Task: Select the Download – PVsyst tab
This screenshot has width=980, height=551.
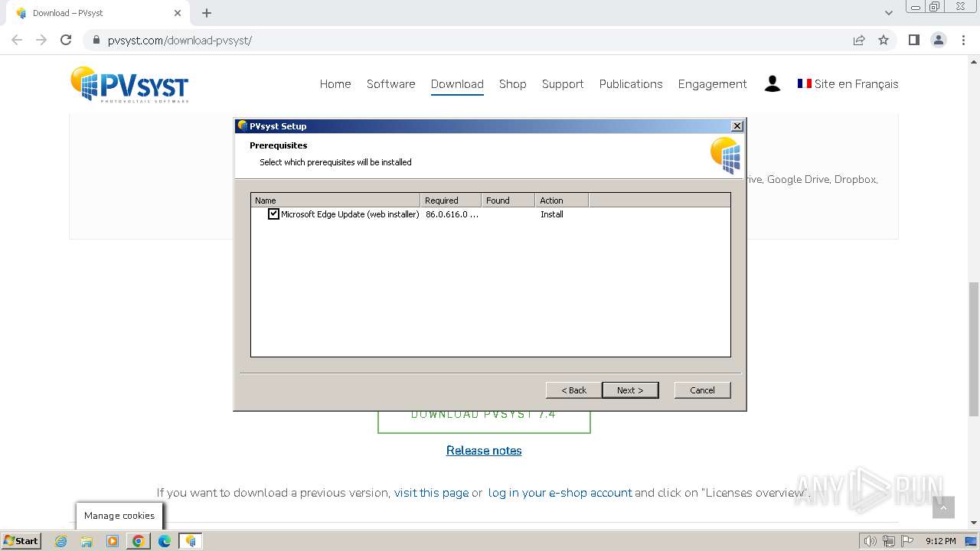Action: [98, 13]
